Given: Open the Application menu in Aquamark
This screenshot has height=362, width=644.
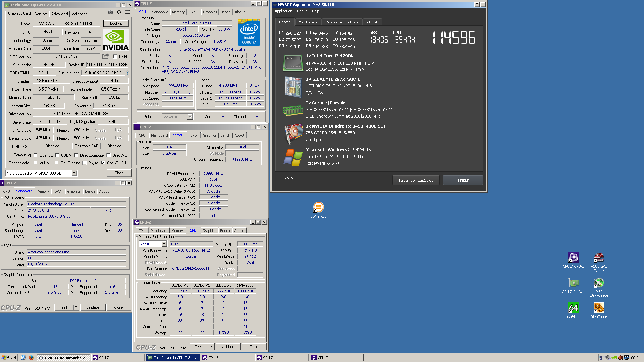Looking at the screenshot, I should pos(283,11).
